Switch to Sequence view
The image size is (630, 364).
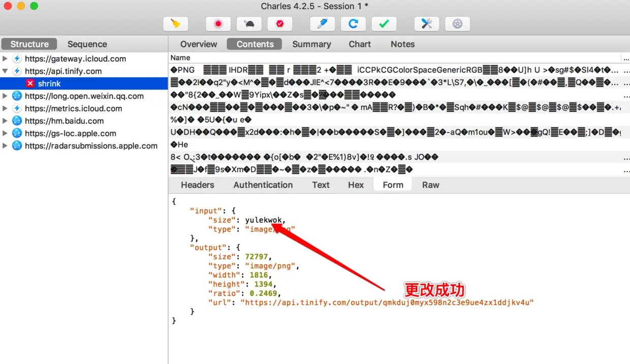tap(87, 44)
